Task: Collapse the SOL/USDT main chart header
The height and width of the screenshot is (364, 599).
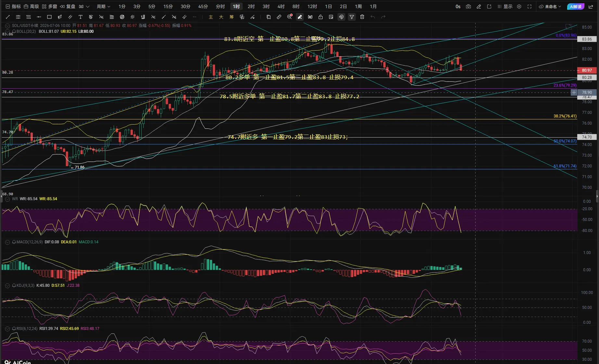Action: click(x=7, y=26)
